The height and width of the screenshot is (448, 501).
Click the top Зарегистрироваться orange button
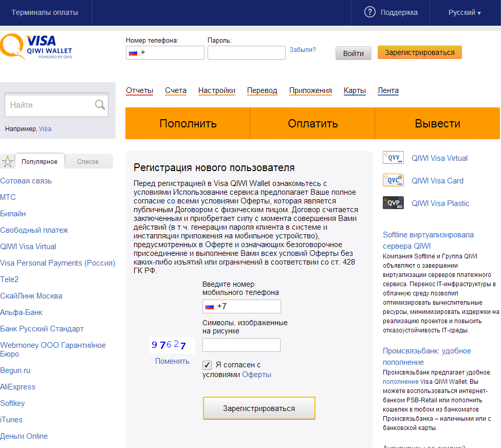tap(419, 52)
